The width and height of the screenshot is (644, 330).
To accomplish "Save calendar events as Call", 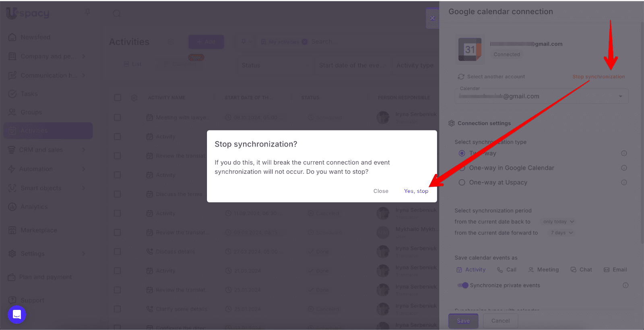I will pyautogui.click(x=507, y=270).
